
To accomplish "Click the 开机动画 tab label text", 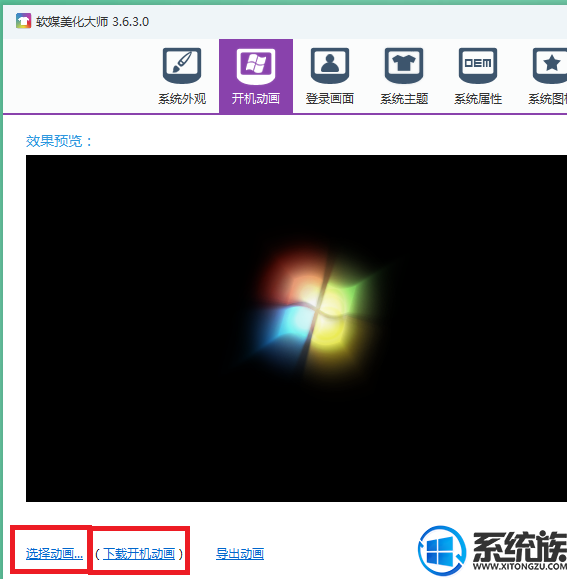I will [256, 99].
